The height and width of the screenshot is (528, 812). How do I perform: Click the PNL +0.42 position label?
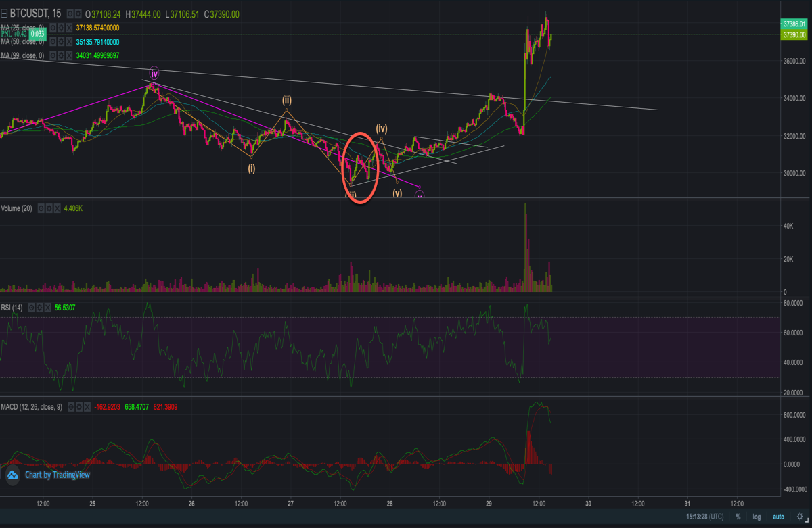pyautogui.click(x=14, y=34)
